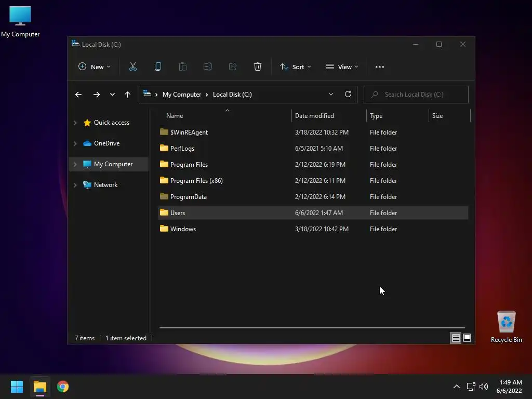
Task: Expand My Computer tree node chevron
Action: [75, 164]
